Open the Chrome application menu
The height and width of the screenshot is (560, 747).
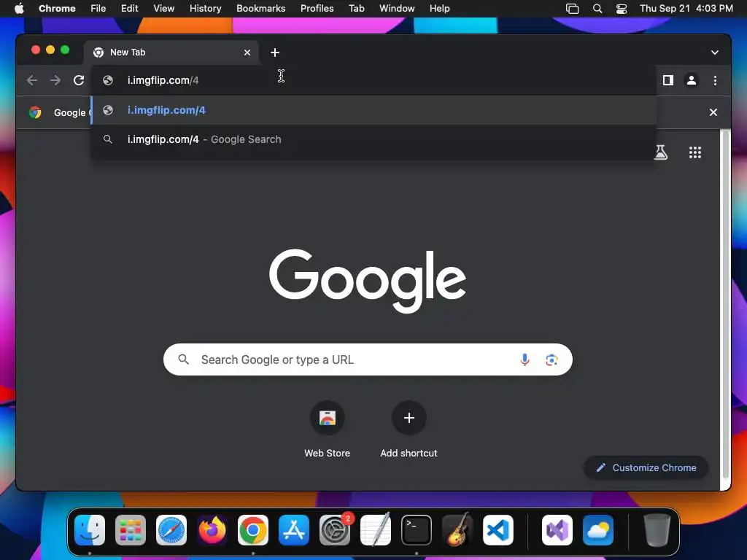coord(57,8)
